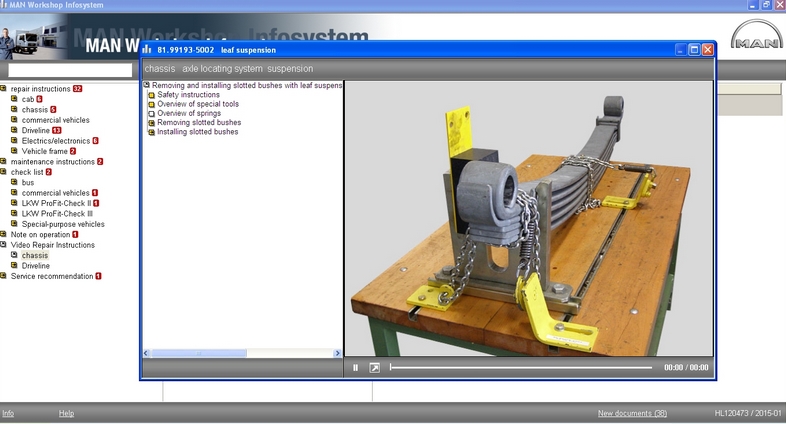786x424 pixels.
Task: Open Removing slotted bushes chapter
Action: point(199,122)
